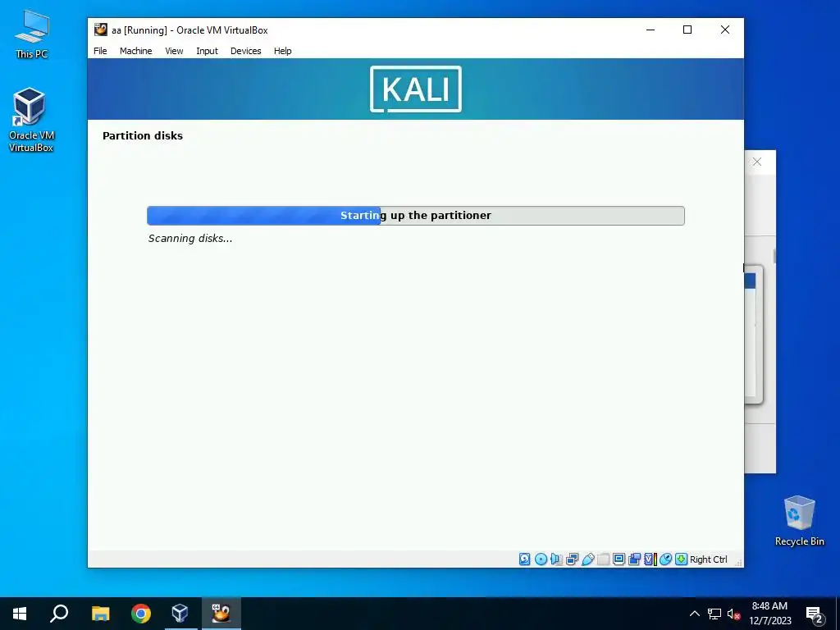Click the Right Ctrl host key label
Screen dimensions: 840x630
coord(708,559)
